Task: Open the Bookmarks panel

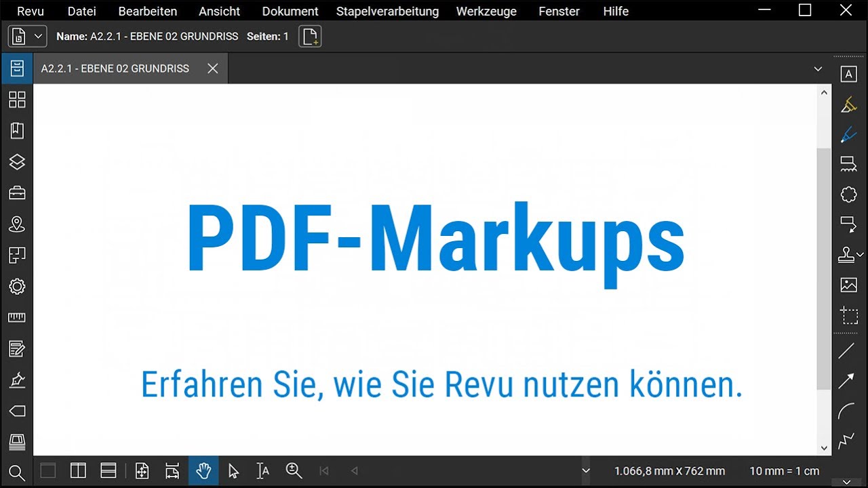Action: point(17,131)
